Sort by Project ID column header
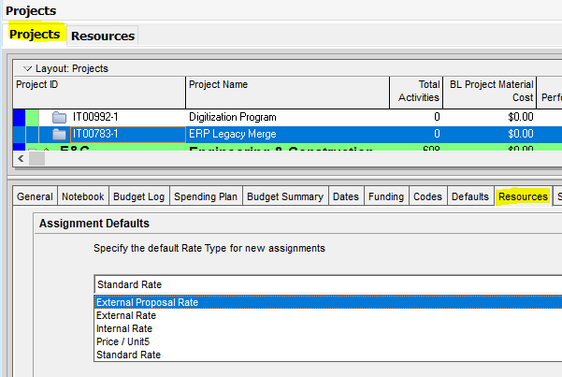Viewport: 562px width, 377px height. pyautogui.click(x=99, y=92)
